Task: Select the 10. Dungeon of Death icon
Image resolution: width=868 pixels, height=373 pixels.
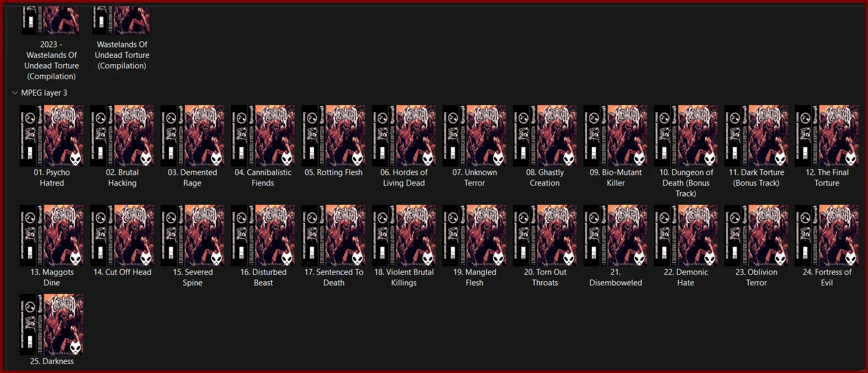Action: [686, 136]
